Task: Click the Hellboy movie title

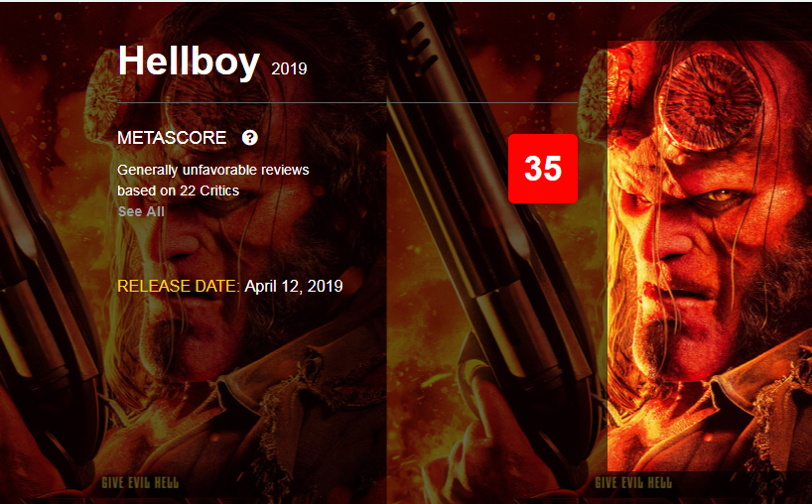Action: point(189,61)
